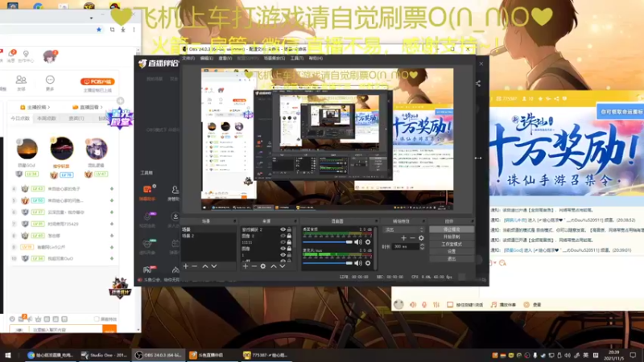Image resolution: width=644 pixels, height=362 pixels.
Task: Adjust the microphone/Aux volume slider
Action: pyautogui.click(x=328, y=263)
